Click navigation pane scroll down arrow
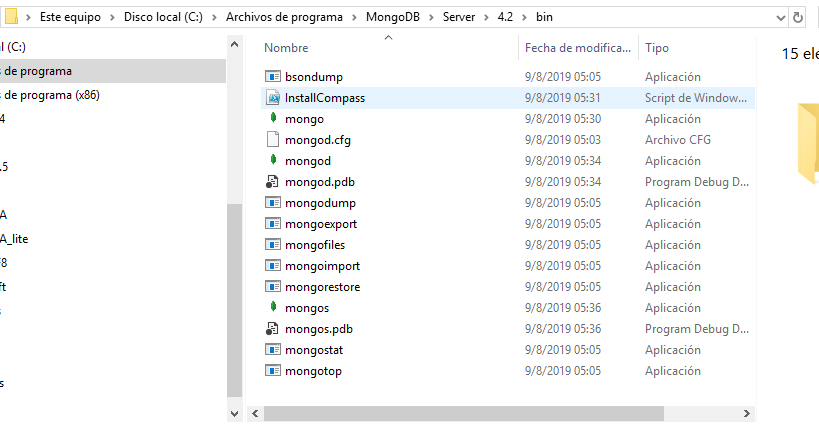819x444 pixels. point(235,414)
